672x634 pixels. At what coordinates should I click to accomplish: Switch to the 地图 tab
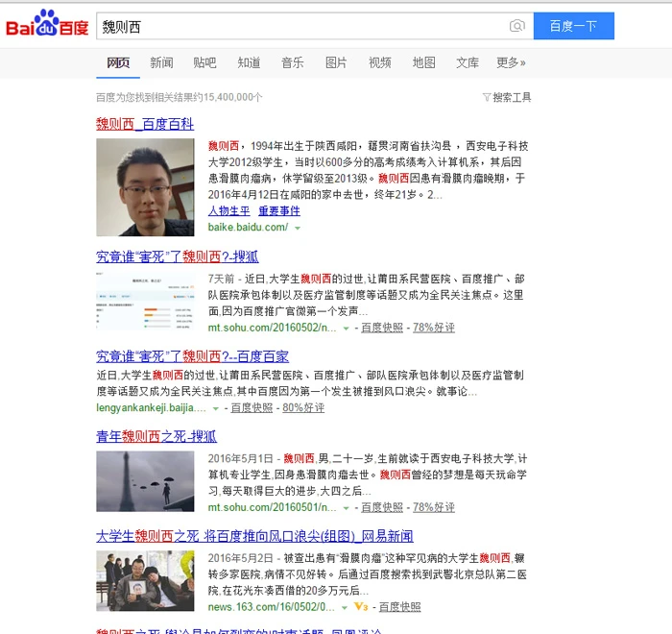coord(424,63)
